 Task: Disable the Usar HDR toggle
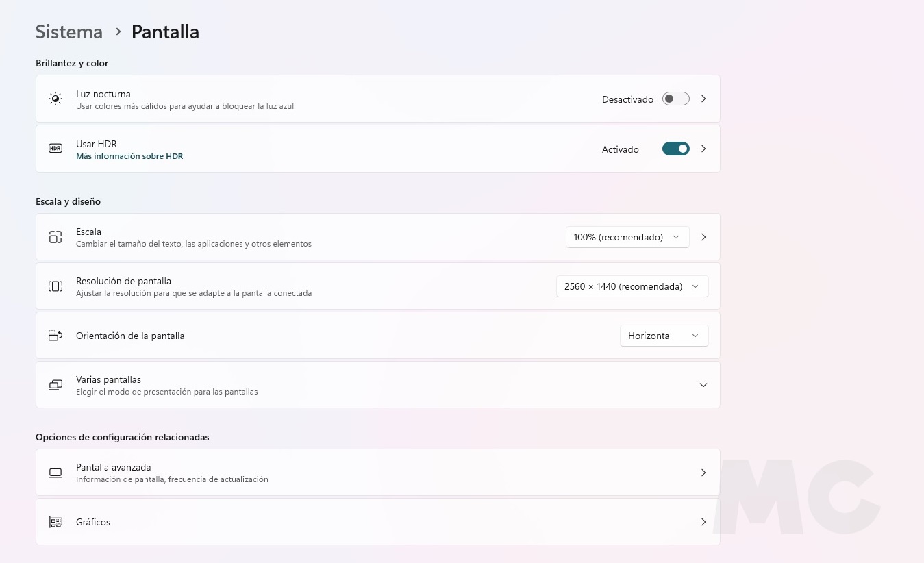point(675,149)
